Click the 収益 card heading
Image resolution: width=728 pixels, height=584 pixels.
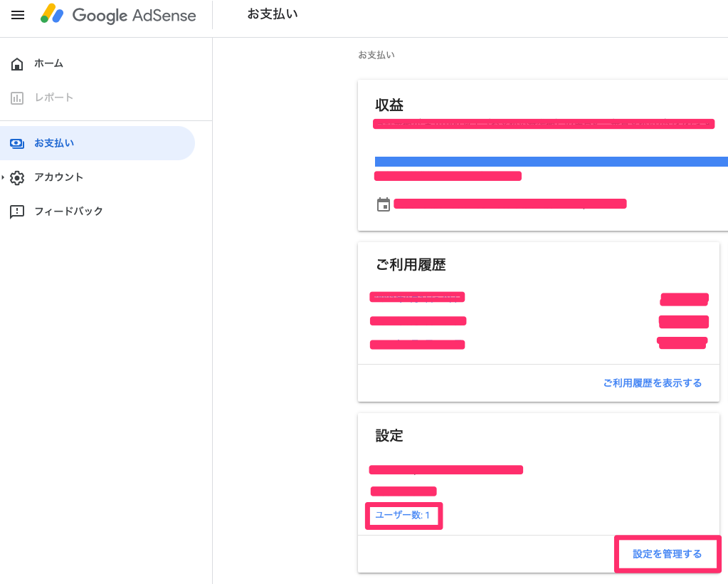point(389,105)
